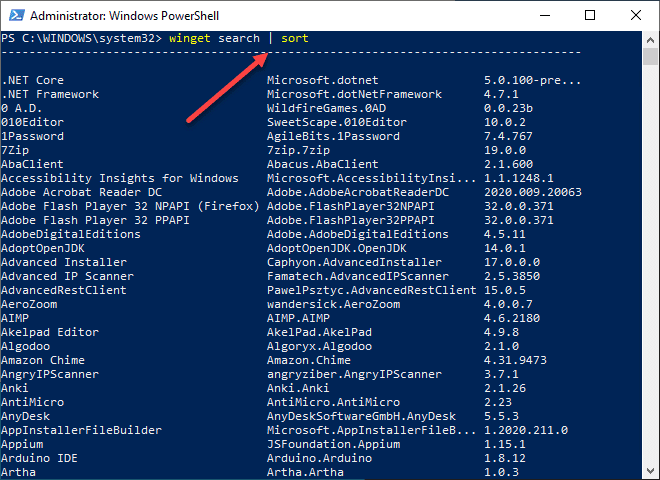Viewport: 660px width, 480px height.
Task: Click the PowerShell icon in title bar
Action: tap(17, 16)
